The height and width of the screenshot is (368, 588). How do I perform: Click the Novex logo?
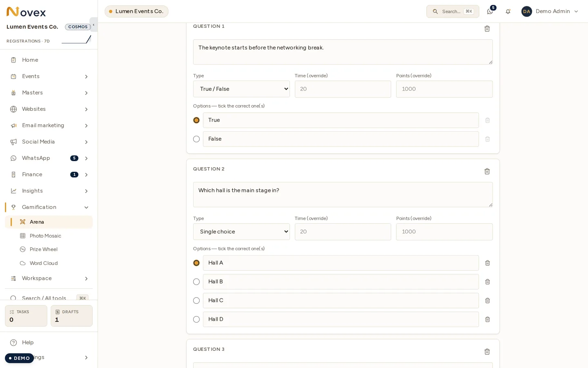(x=26, y=12)
